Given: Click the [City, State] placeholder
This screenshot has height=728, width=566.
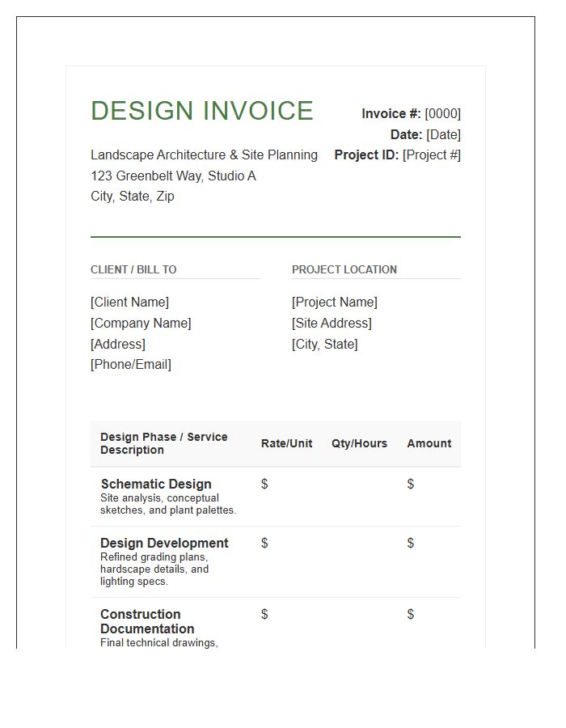Looking at the screenshot, I should tap(325, 344).
